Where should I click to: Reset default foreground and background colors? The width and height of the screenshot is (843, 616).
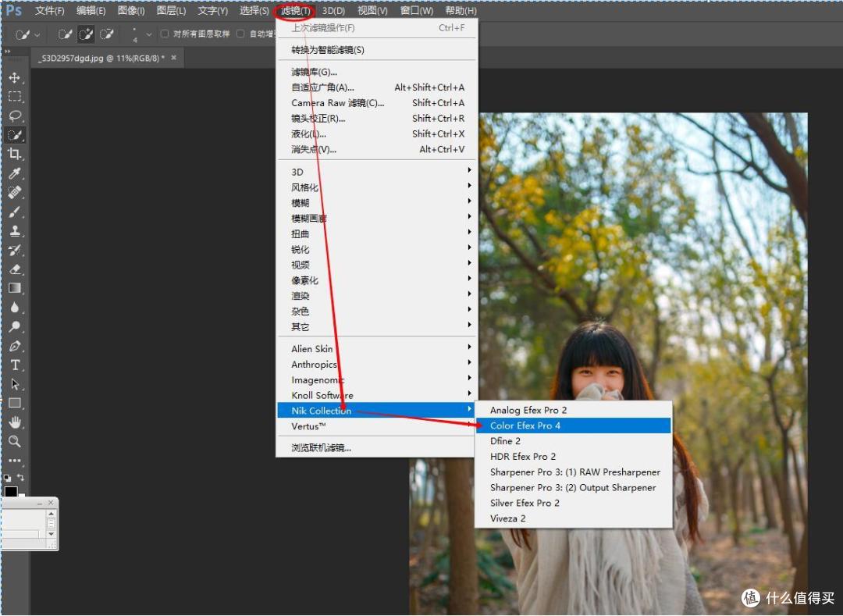[x=7, y=478]
